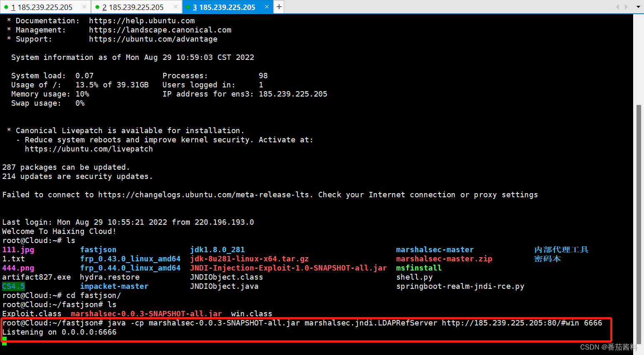Click directory jdk1.8.0_281
The height and width of the screenshot is (355, 644).
point(217,250)
